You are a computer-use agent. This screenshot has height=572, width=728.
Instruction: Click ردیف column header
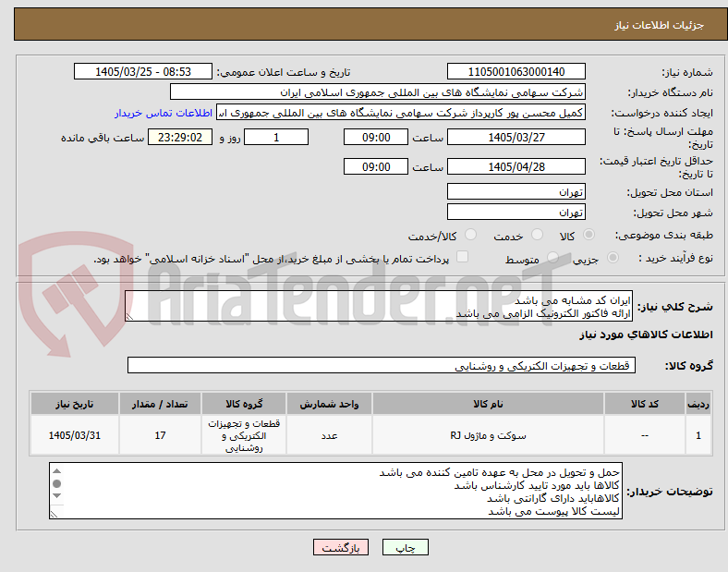point(698,404)
